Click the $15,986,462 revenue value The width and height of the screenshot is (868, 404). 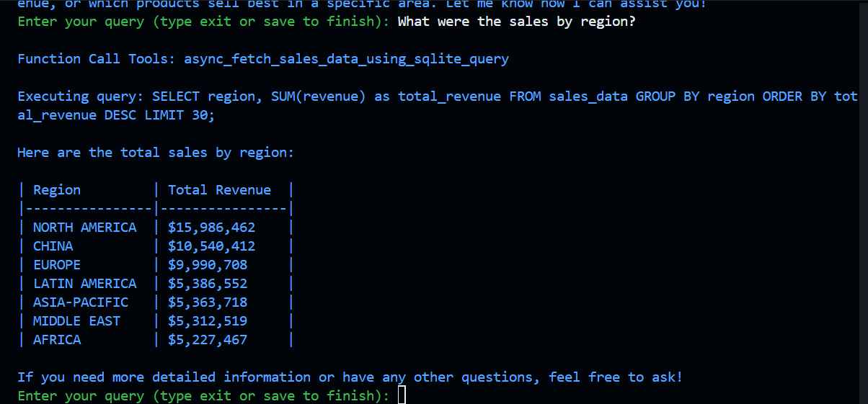211,228
